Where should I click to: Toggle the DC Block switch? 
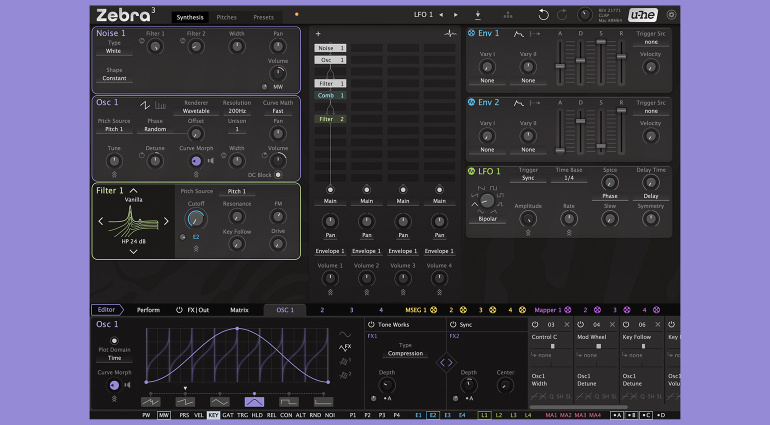[x=278, y=174]
